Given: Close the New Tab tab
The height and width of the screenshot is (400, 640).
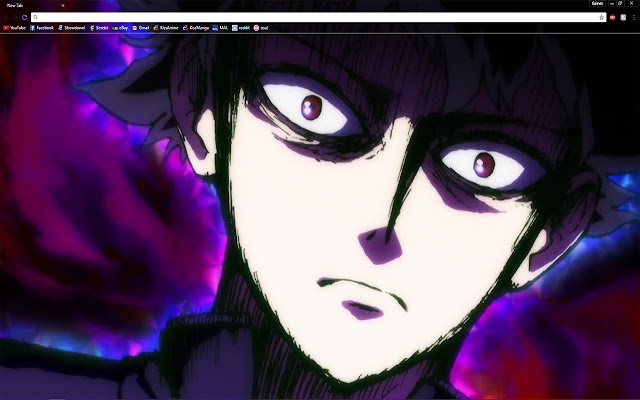Looking at the screenshot, I should click(x=63, y=6).
